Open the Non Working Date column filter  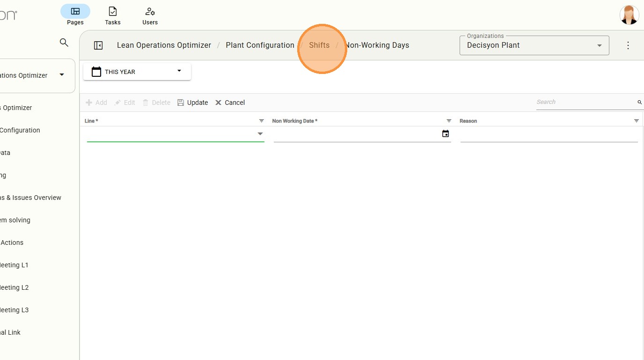pos(449,121)
